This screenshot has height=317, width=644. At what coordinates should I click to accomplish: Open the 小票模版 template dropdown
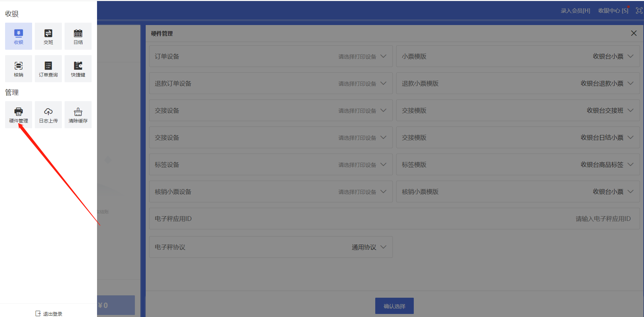pos(518,56)
